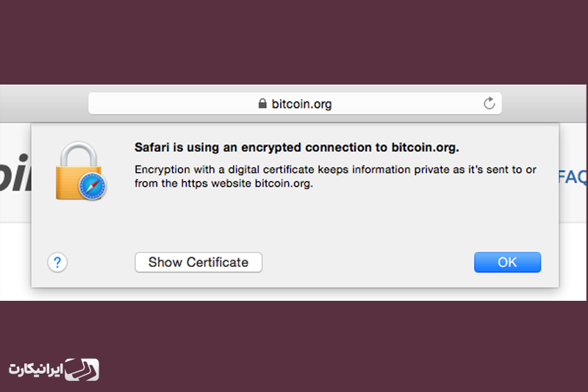The height and width of the screenshot is (392, 588).
Task: Click the partial Bitcoin logo behind dialog
Action: [x=15, y=172]
